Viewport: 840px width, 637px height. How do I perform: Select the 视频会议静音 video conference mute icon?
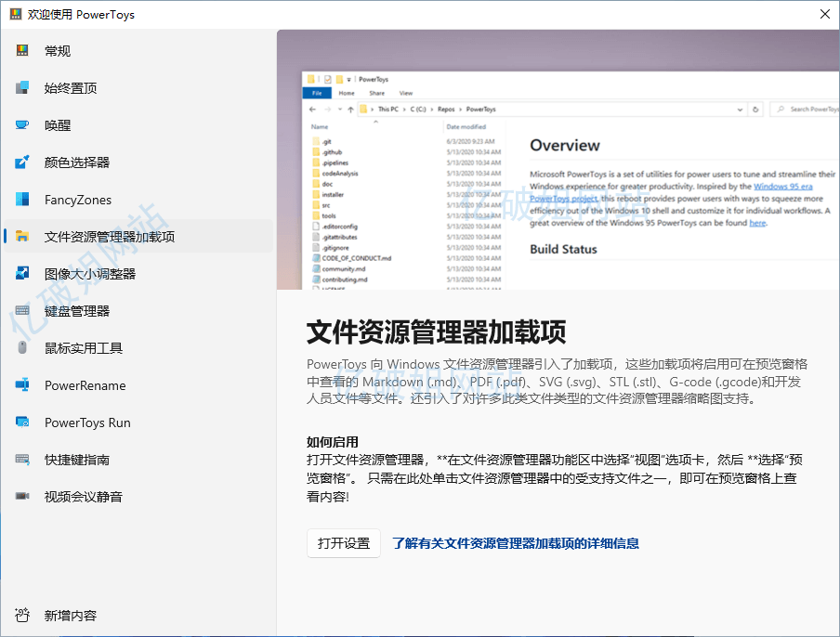pos(22,497)
